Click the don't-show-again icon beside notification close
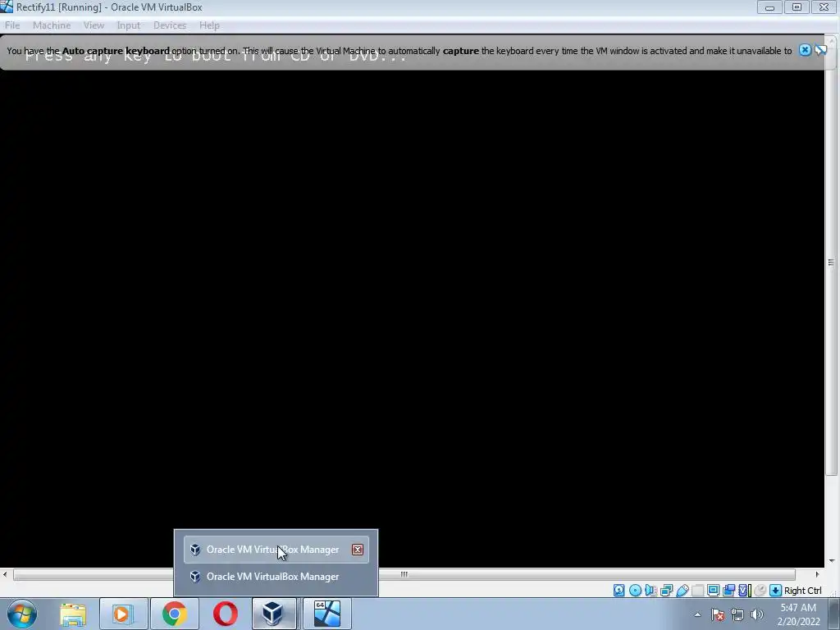840x630 pixels. pos(820,50)
